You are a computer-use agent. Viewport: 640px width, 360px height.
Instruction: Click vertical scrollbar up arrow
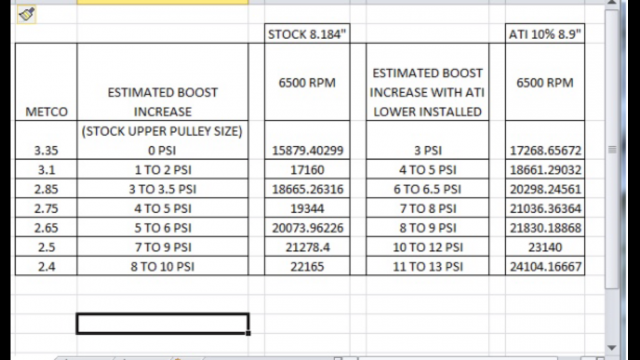[611, 2]
